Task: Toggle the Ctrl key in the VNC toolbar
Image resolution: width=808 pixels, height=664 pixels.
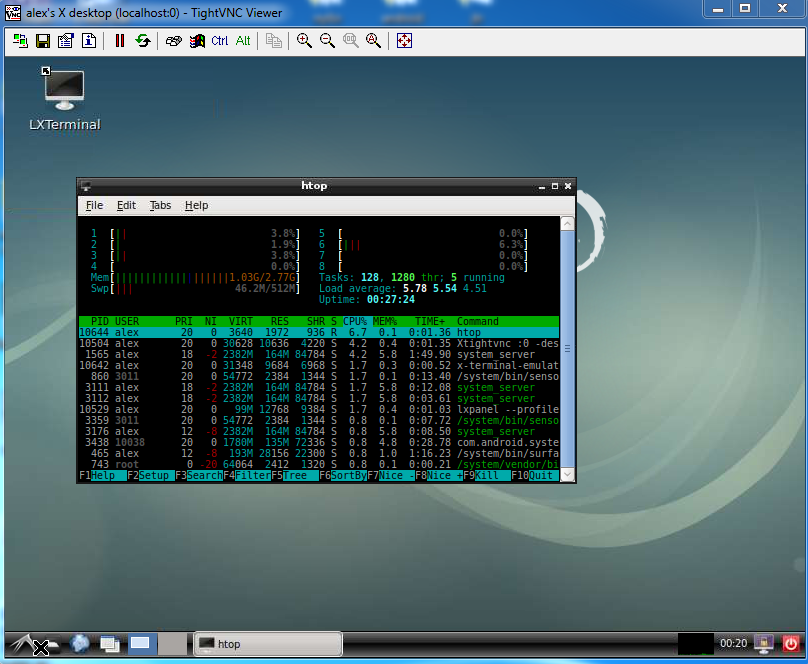Action: [220, 41]
